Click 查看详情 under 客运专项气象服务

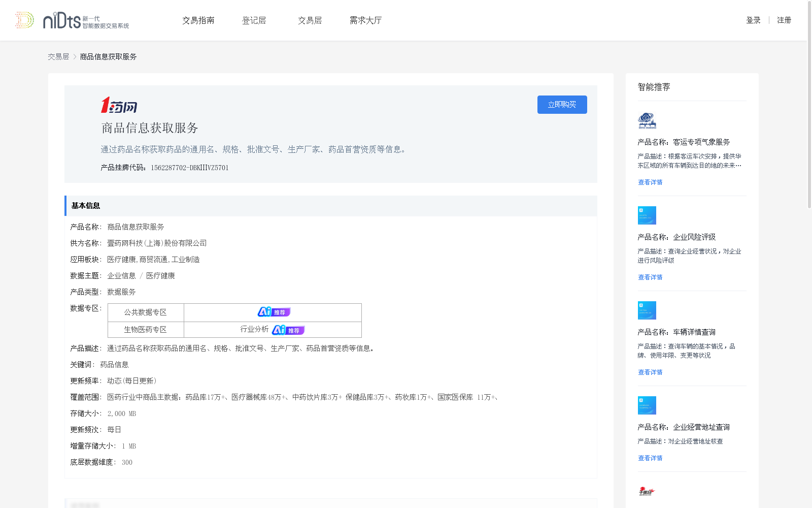coord(650,182)
